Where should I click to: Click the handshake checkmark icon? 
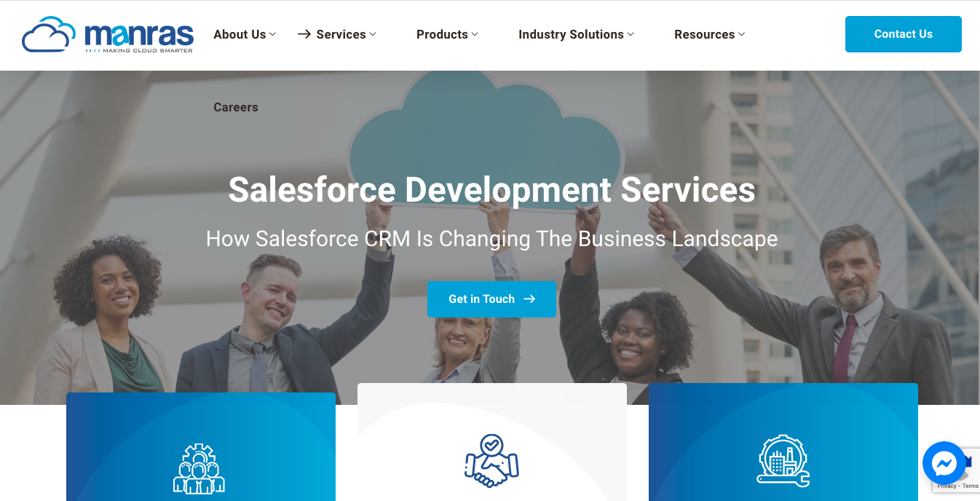[491, 460]
